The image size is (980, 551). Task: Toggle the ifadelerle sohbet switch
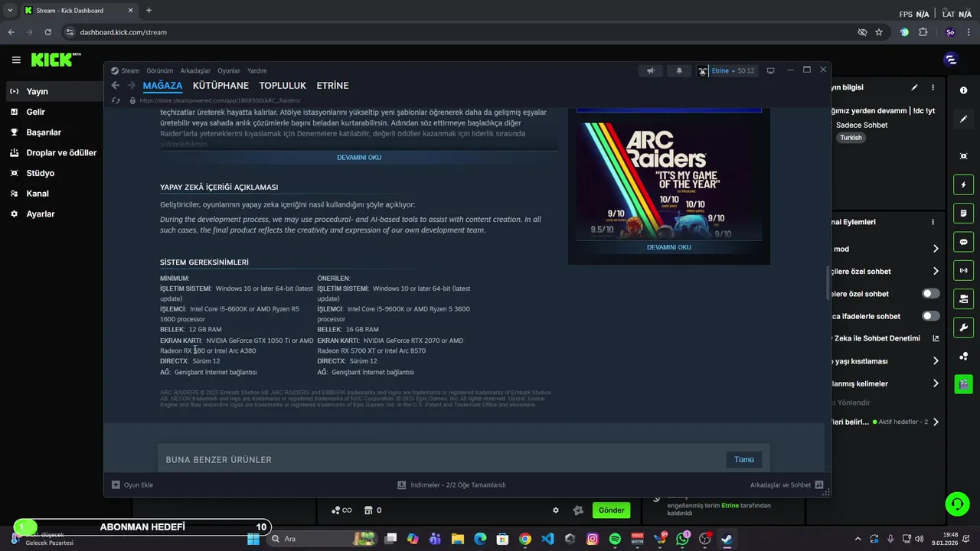[x=931, y=316]
